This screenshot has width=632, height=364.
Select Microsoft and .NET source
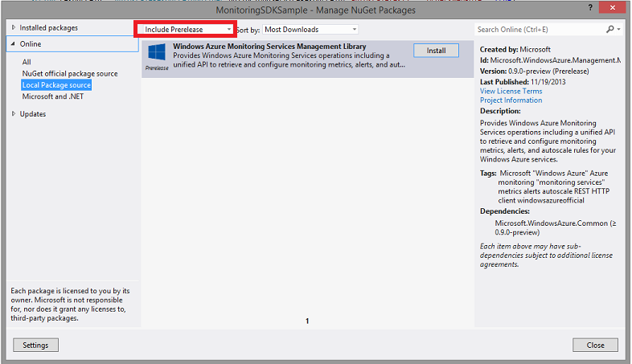(53, 96)
